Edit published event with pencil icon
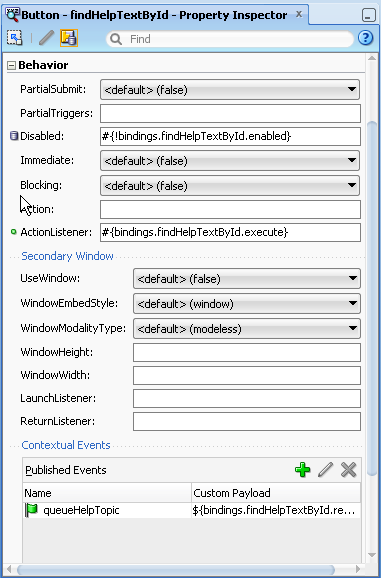 coord(325,470)
